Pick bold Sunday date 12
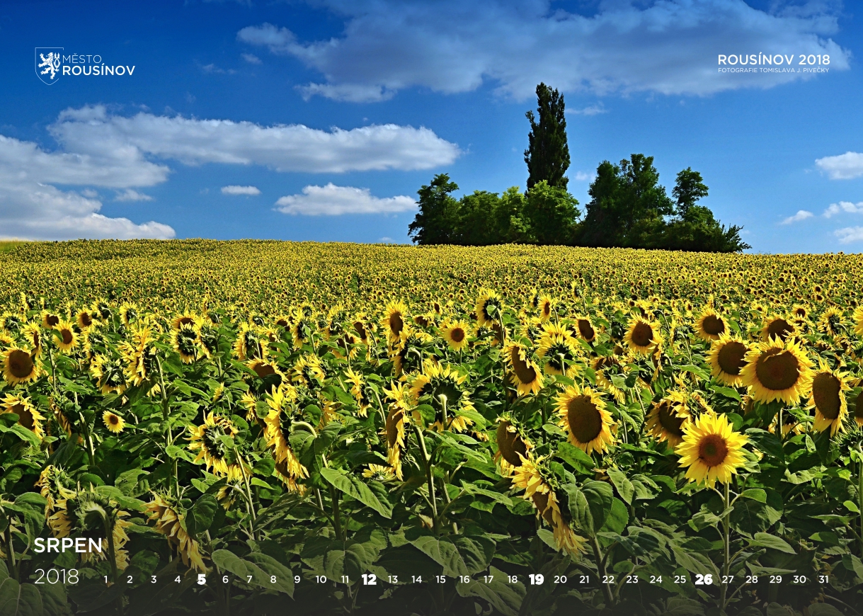Viewport: 863px width, 616px height. 369,579
